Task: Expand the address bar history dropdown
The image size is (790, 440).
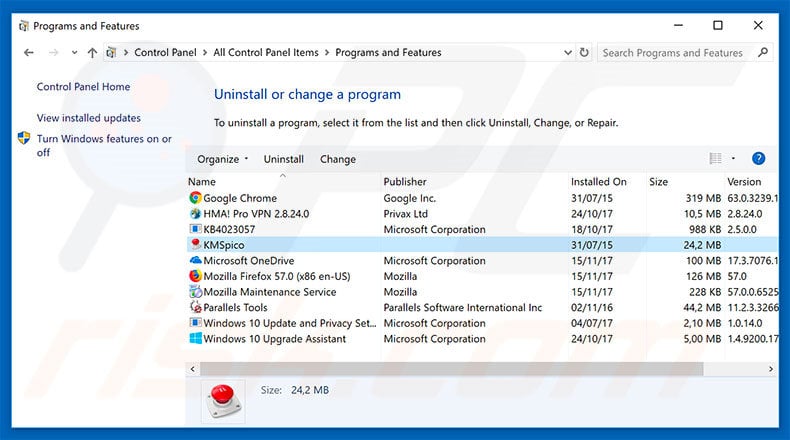Action: point(568,52)
